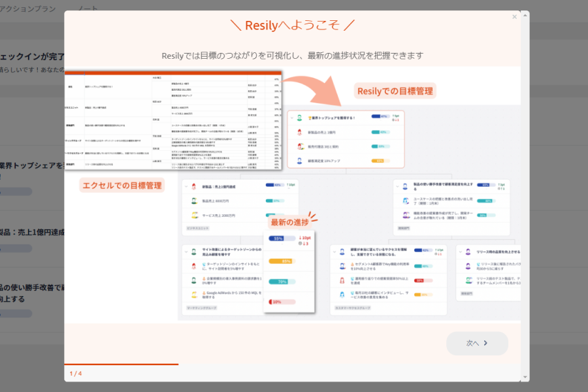Image resolution: width=588 pixels, height=392 pixels.
Task: Click the Excel spreadsheet screenshot thumbnail
Action: (173, 120)
